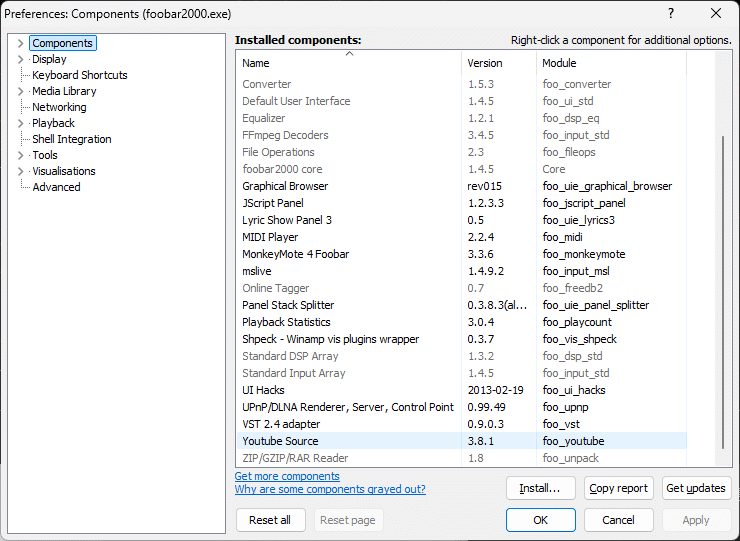Viewport: 740px width, 541px height.
Task: Expand the Display tree node
Action: (x=20, y=59)
